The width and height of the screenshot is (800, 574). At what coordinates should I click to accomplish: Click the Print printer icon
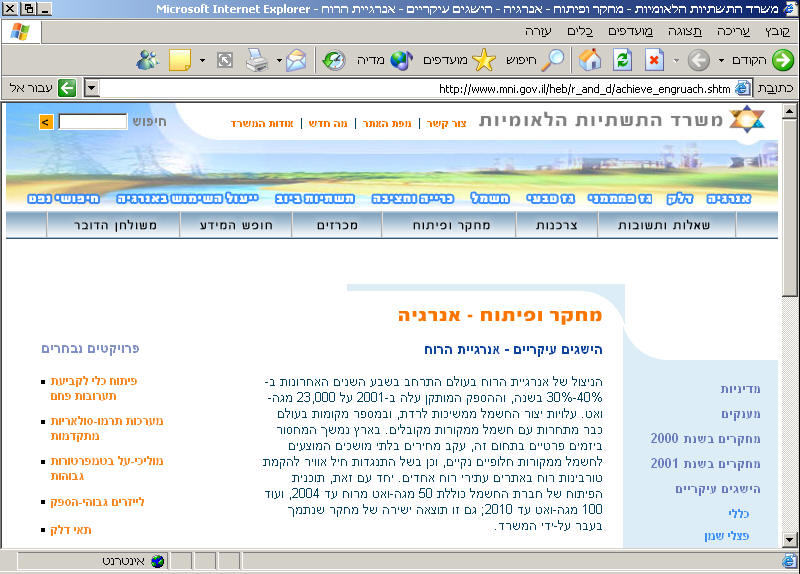257,60
